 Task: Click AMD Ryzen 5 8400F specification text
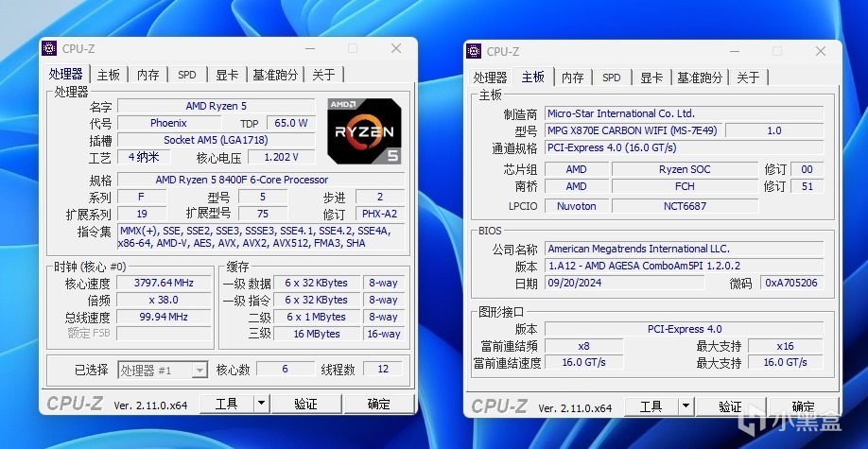pos(261,180)
